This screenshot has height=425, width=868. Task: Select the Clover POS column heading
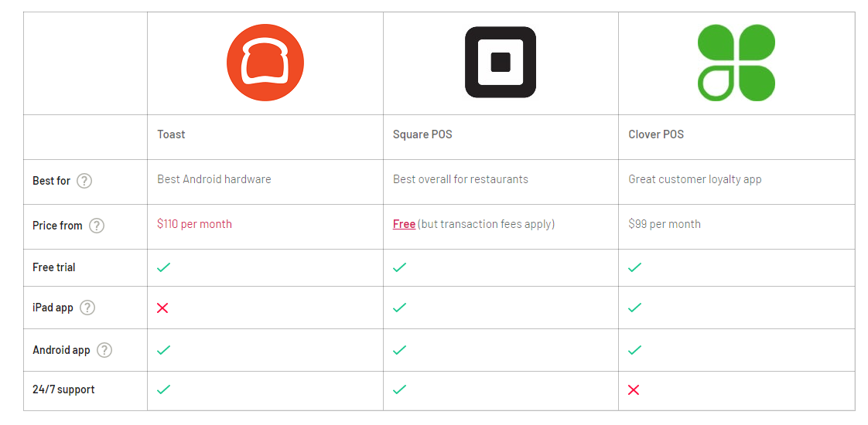[x=656, y=134]
